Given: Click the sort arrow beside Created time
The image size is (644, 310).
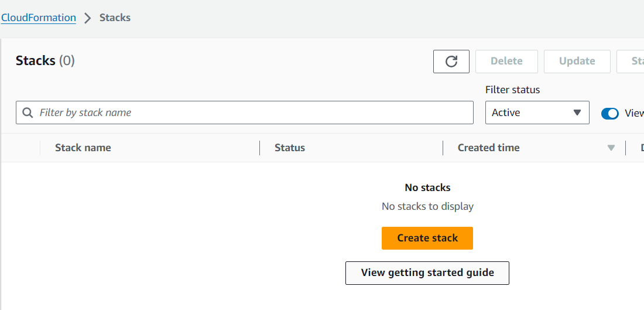Looking at the screenshot, I should (x=611, y=148).
